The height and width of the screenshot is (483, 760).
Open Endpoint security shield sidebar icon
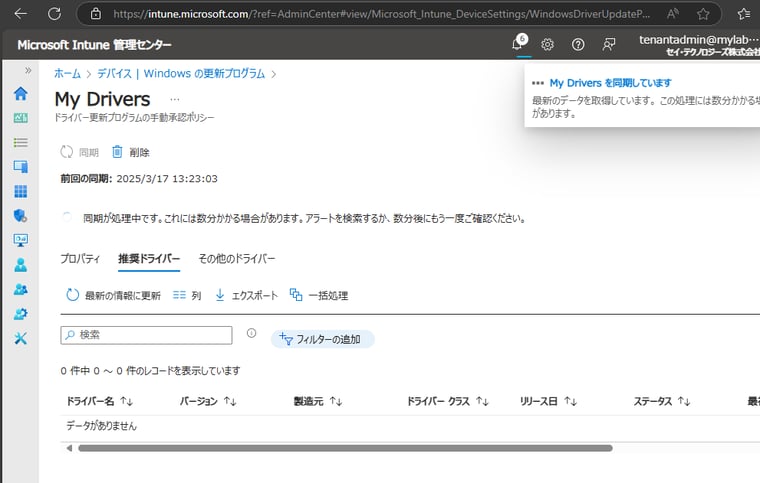pos(20,216)
